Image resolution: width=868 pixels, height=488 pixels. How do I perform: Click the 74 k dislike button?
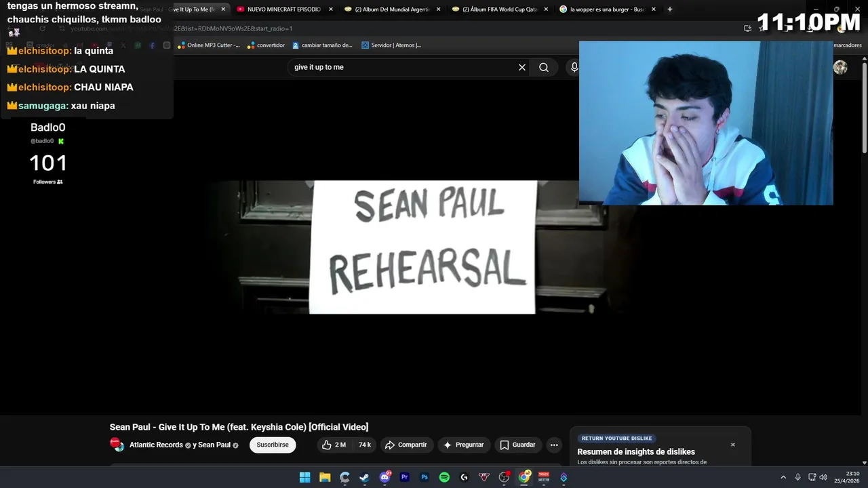(365, 445)
